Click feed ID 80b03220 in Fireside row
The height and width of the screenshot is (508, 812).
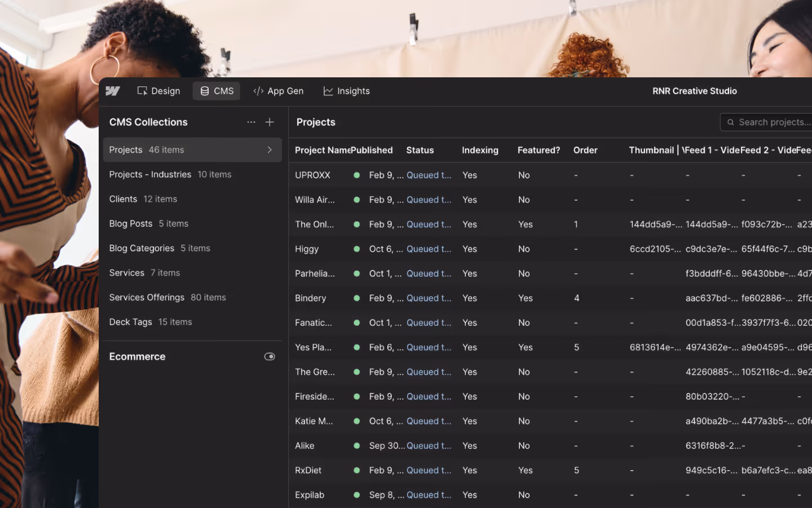coord(712,396)
